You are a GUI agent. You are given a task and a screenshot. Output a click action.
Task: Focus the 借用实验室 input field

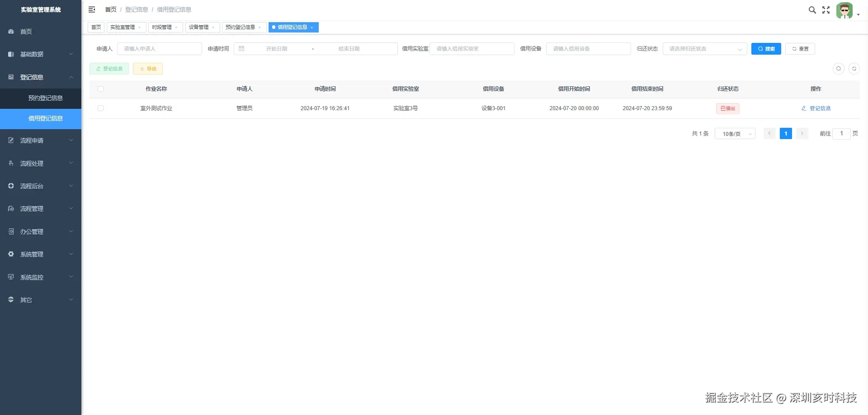472,49
